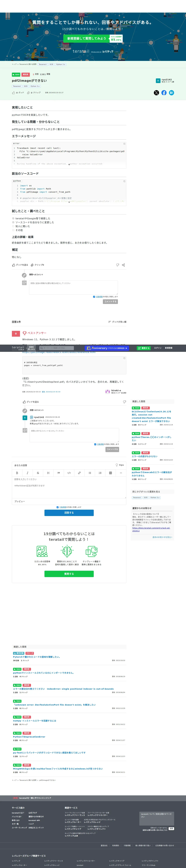The width and height of the screenshot is (186, 868).
Task: Share via Hatena Bookmark icon
Action: [172, 93]
